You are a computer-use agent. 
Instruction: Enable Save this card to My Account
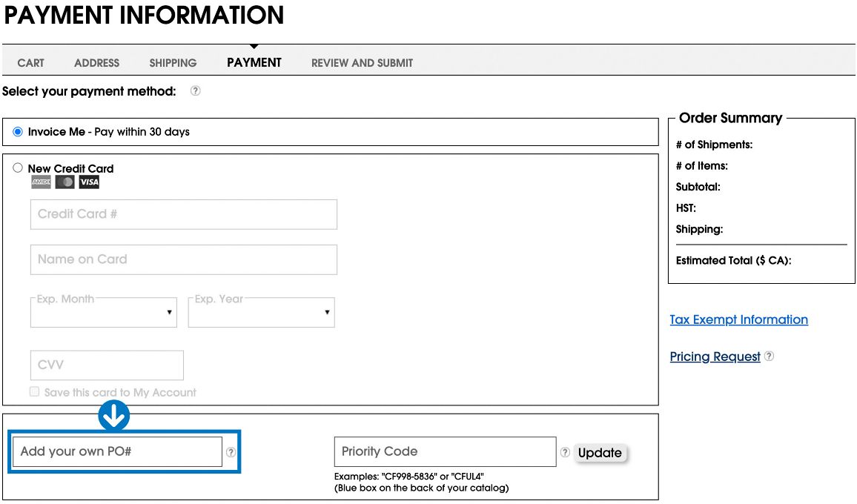point(34,391)
